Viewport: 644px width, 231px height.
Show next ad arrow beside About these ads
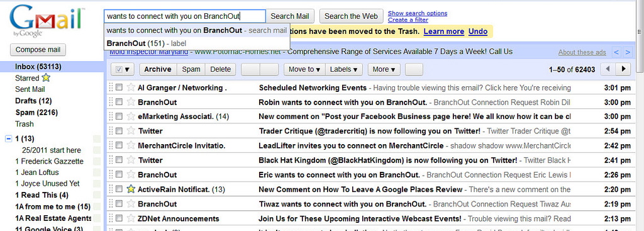coord(627,52)
